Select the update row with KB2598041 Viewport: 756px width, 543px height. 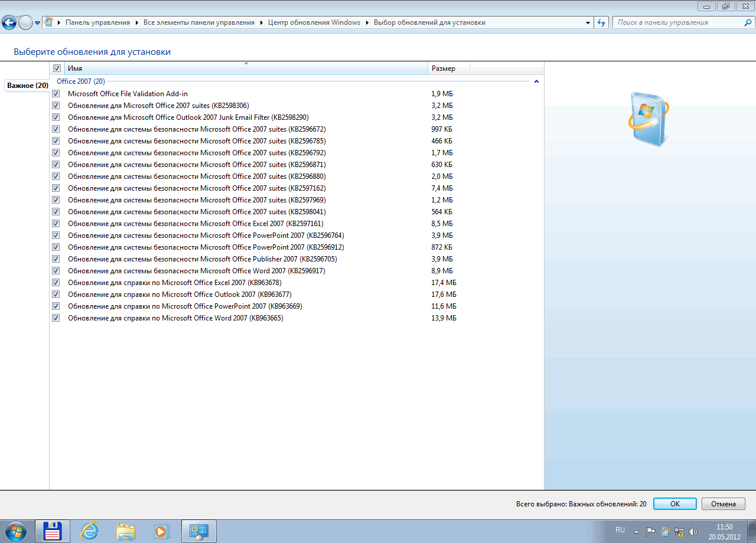[x=296, y=212]
